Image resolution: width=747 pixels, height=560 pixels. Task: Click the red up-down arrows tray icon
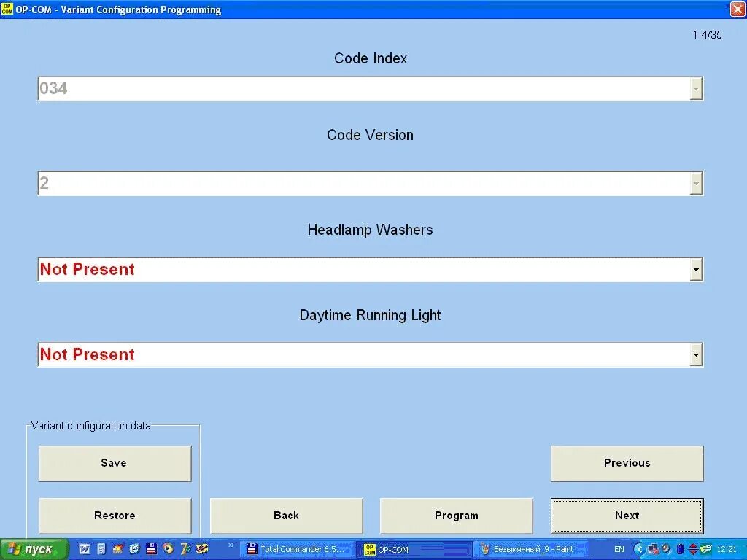click(x=693, y=550)
